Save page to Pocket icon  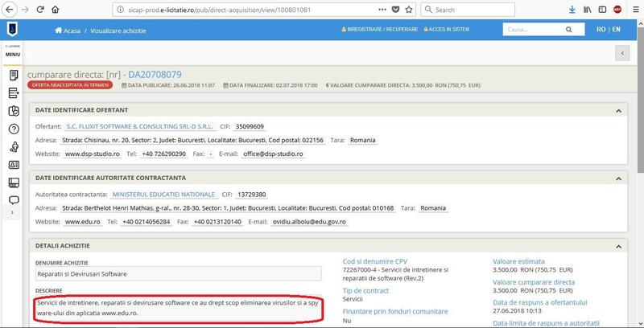coord(395,10)
